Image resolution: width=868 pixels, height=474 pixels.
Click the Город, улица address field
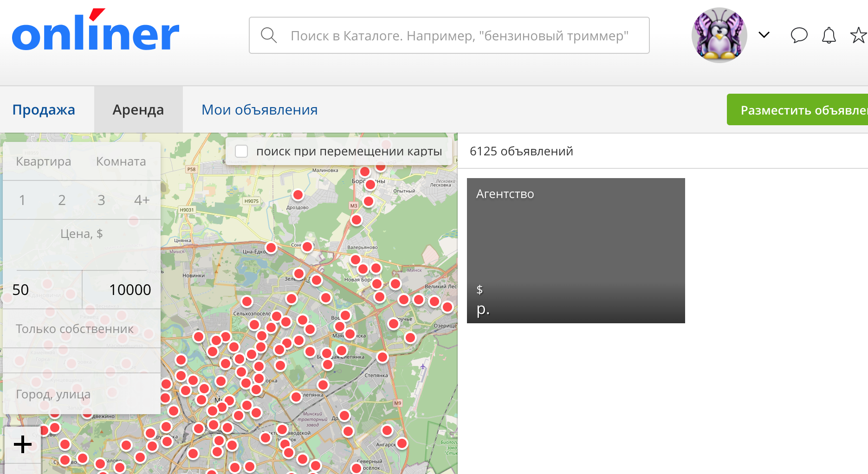(82, 394)
